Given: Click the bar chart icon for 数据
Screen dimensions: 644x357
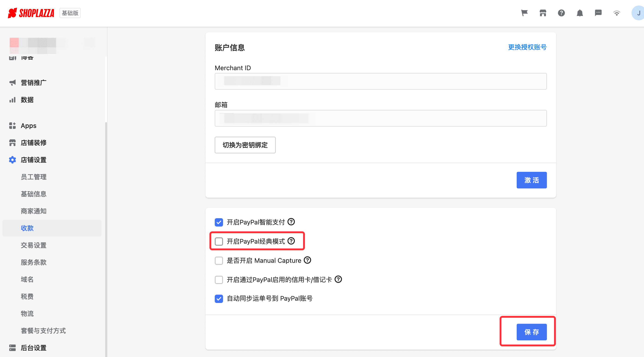Looking at the screenshot, I should click(x=12, y=100).
